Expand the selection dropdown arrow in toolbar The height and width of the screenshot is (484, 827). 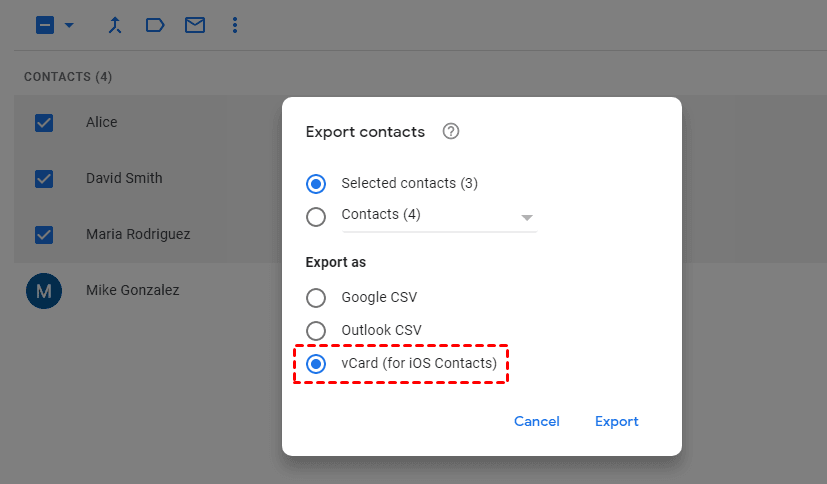click(69, 25)
